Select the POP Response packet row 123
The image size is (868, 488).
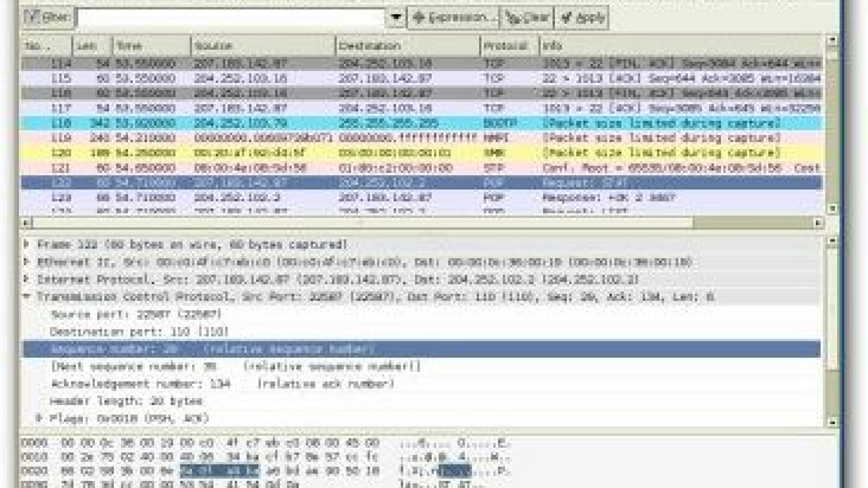click(325, 198)
